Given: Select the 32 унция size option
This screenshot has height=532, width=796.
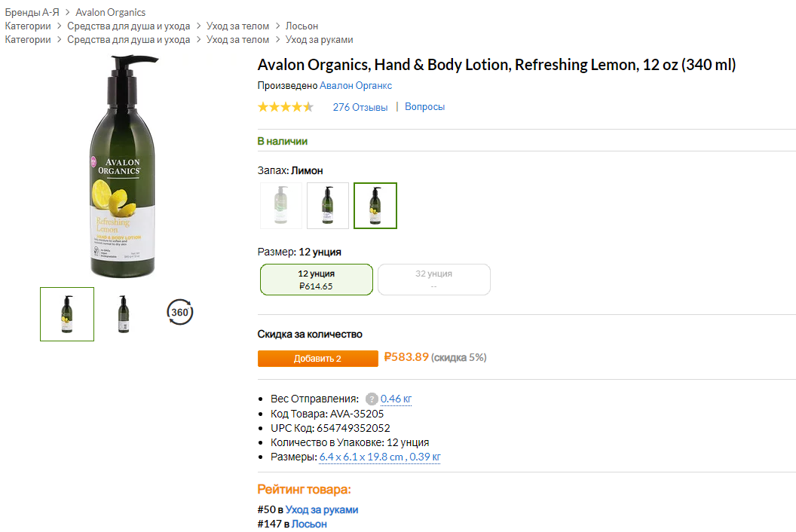Looking at the screenshot, I should click(434, 280).
